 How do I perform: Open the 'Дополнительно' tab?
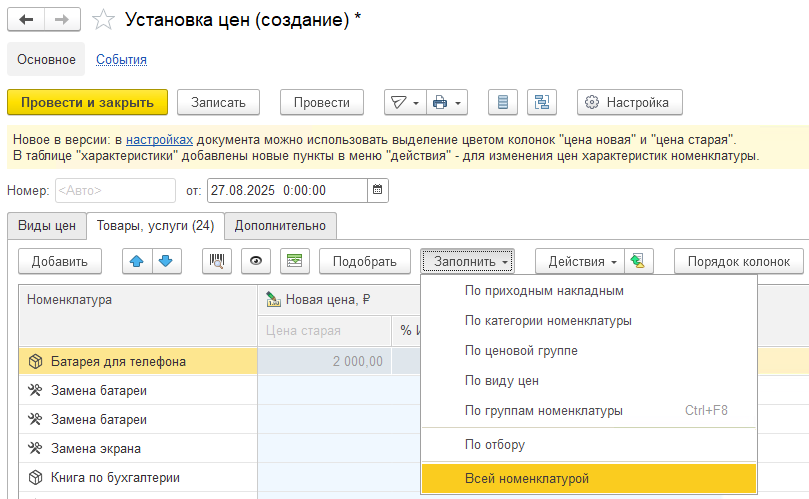tap(280, 225)
